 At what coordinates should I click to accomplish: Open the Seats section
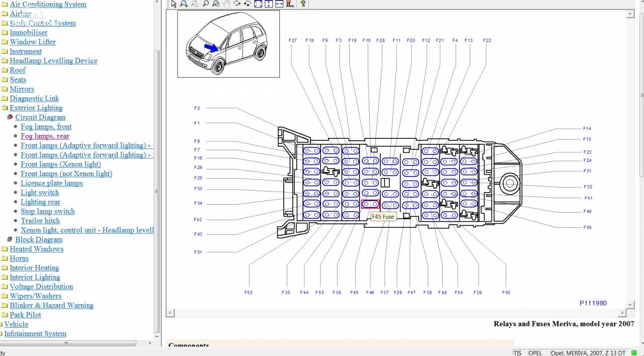pos(18,79)
